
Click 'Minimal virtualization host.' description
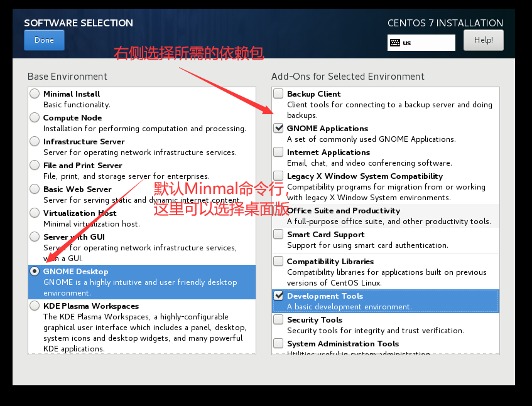pyautogui.click(x=92, y=223)
